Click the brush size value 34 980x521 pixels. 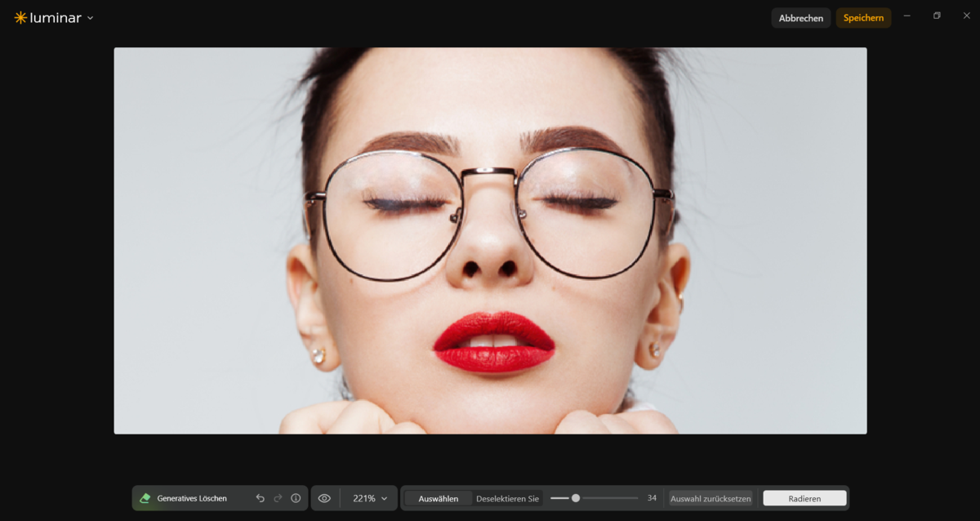(652, 498)
